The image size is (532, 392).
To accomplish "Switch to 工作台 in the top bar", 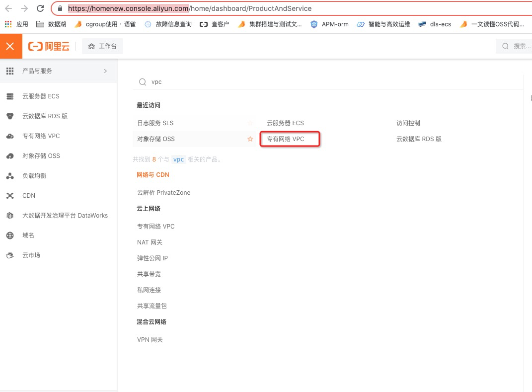I will tap(102, 46).
